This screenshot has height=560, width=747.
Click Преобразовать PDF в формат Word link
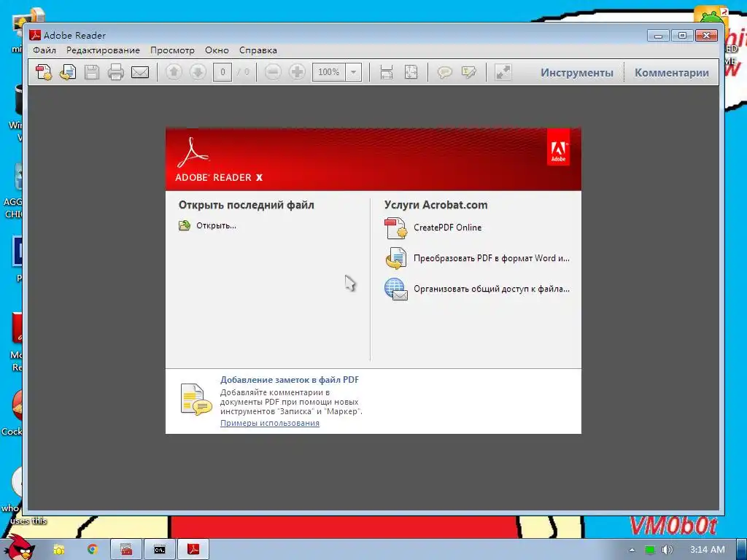[x=492, y=258]
